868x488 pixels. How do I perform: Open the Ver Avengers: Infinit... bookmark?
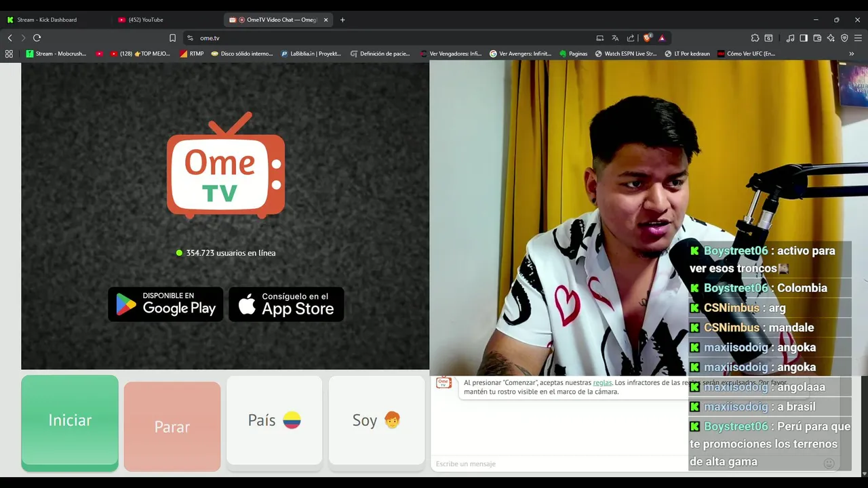coord(521,54)
